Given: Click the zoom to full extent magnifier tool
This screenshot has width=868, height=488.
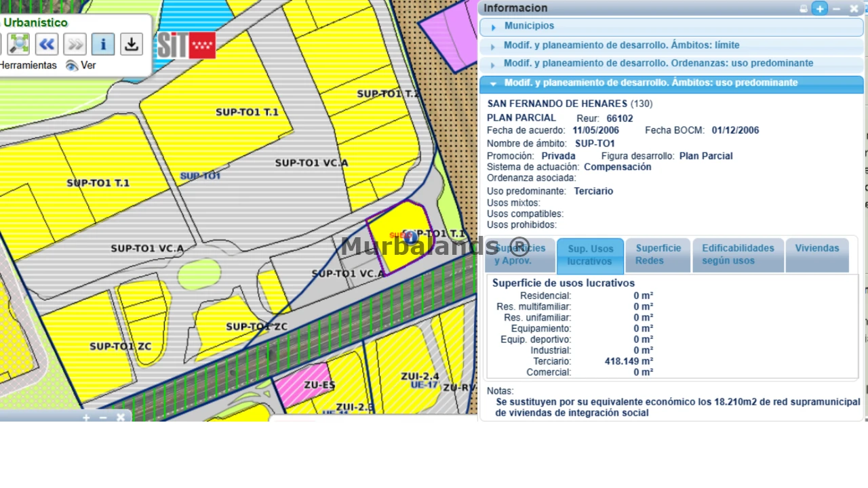Looking at the screenshot, I should (x=20, y=44).
